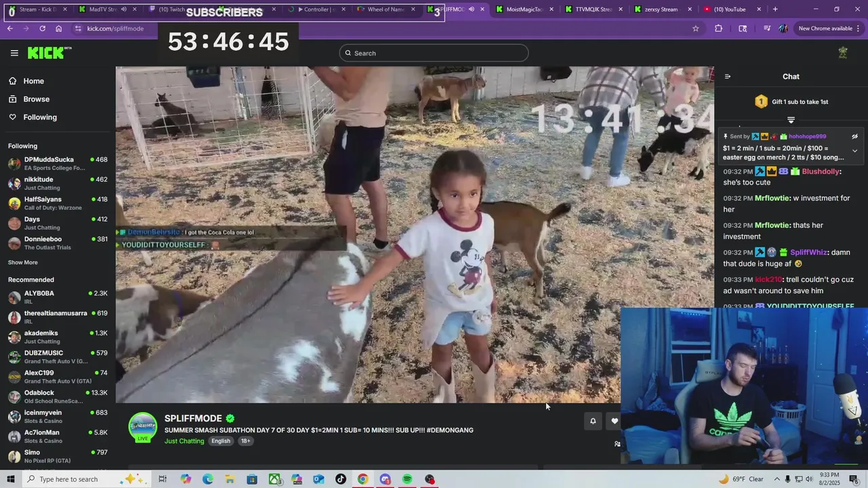Image resolution: width=868 pixels, height=488 pixels.
Task: Click Blushdolly's username in chat
Action: (821, 171)
